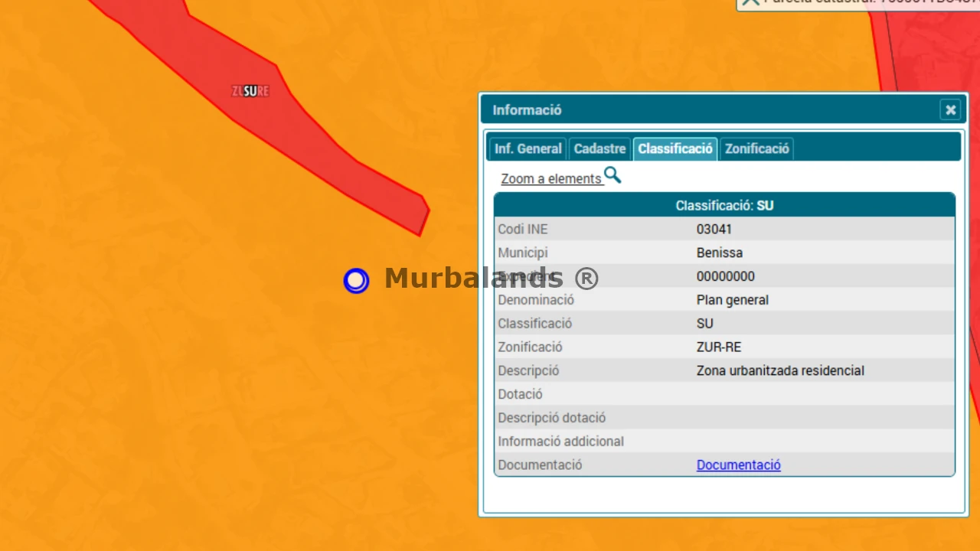Viewport: 980px width, 551px height.
Task: Click the Municipi value Benissa
Action: 720,253
